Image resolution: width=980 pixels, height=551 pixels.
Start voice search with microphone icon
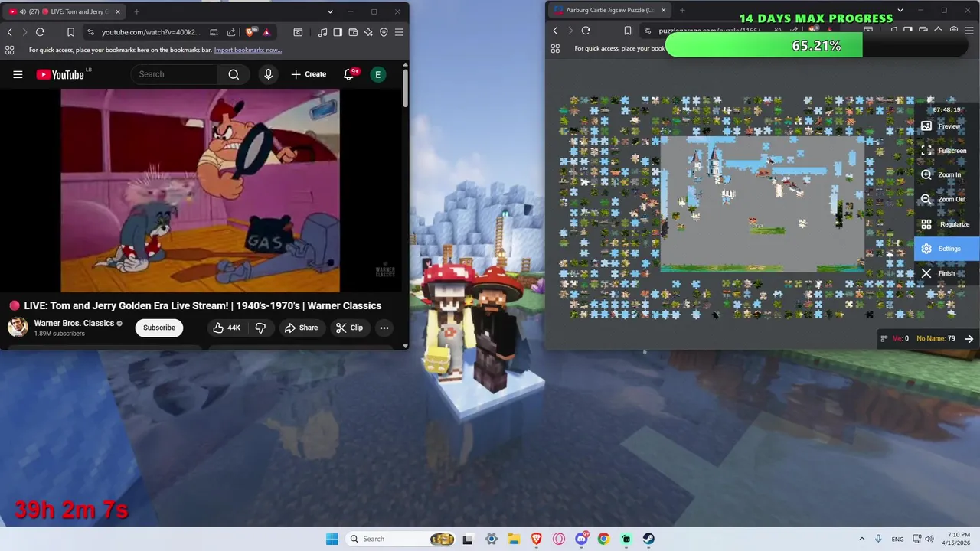[268, 74]
